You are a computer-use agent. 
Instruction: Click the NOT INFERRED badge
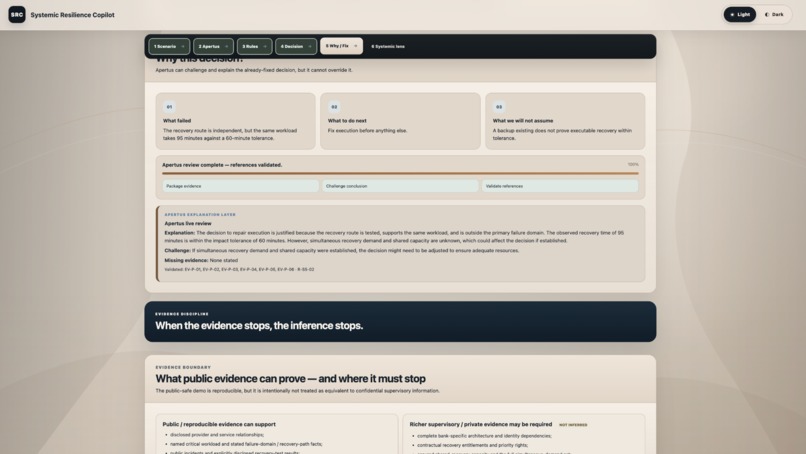(573, 425)
